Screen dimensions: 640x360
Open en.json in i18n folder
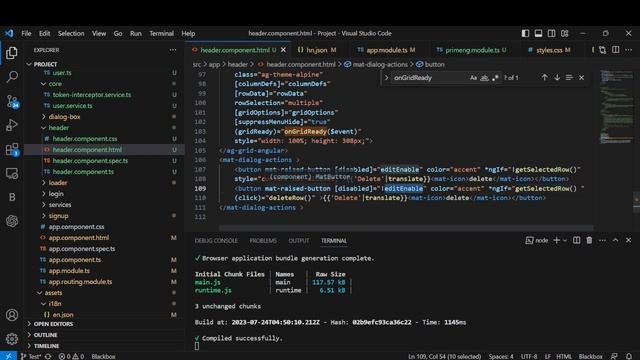pyautogui.click(x=63, y=315)
